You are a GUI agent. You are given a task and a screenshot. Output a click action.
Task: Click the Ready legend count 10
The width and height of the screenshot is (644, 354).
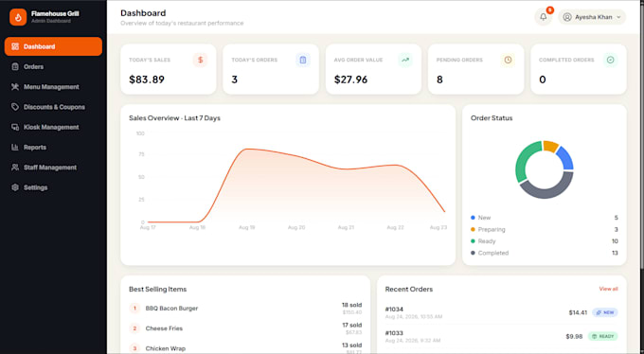(615, 241)
